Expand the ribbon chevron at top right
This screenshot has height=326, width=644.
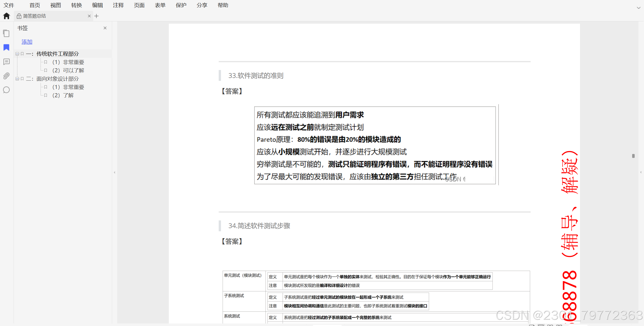(x=638, y=8)
